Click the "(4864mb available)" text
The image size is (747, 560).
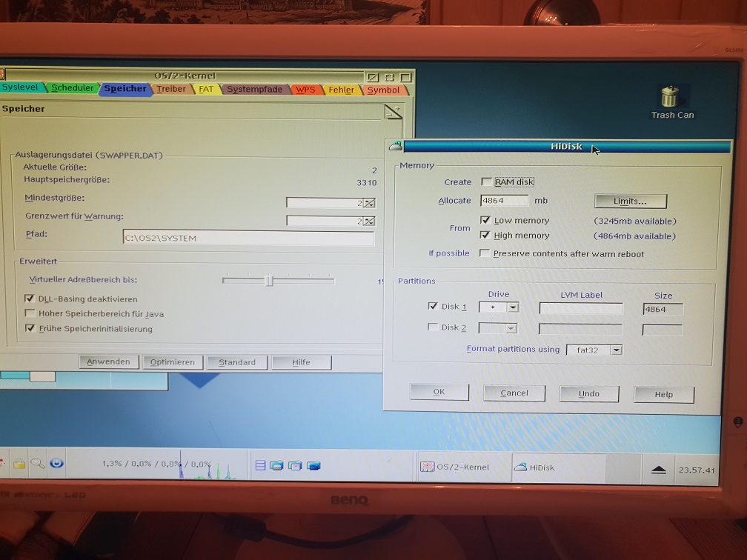tap(634, 236)
